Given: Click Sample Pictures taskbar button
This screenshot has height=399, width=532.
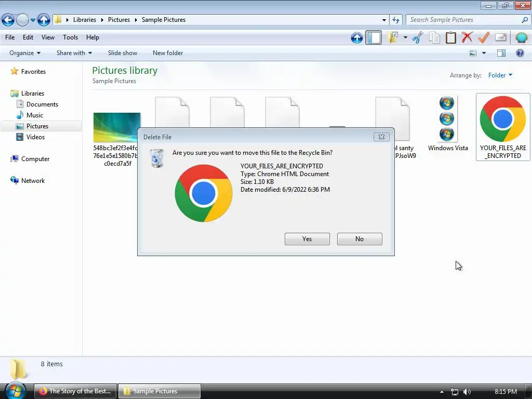Looking at the screenshot, I should tap(159, 391).
